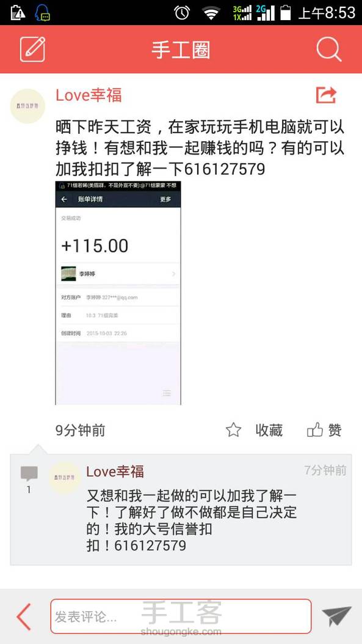
Task: Tap the 手工圈 title in the header
Action: (181, 49)
